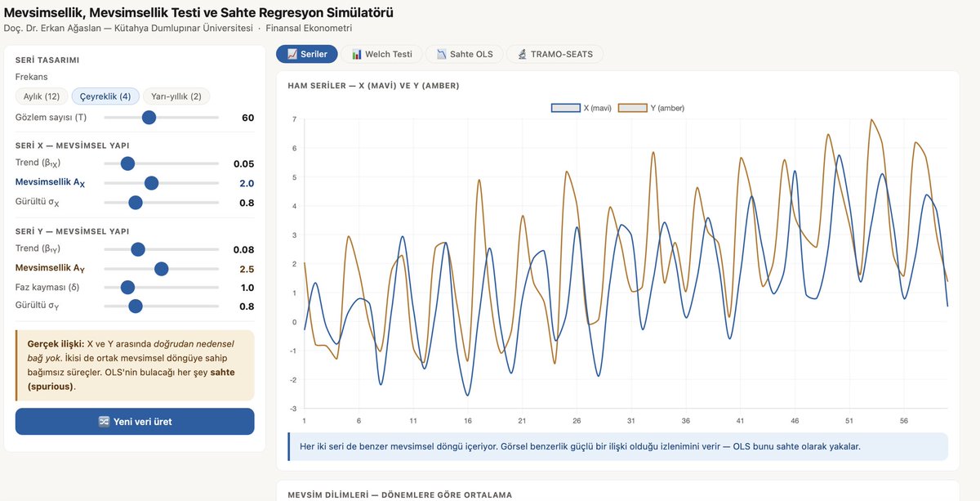The image size is (980, 501).
Task: Click y-axis label 7 on the chart
Action: 294,120
